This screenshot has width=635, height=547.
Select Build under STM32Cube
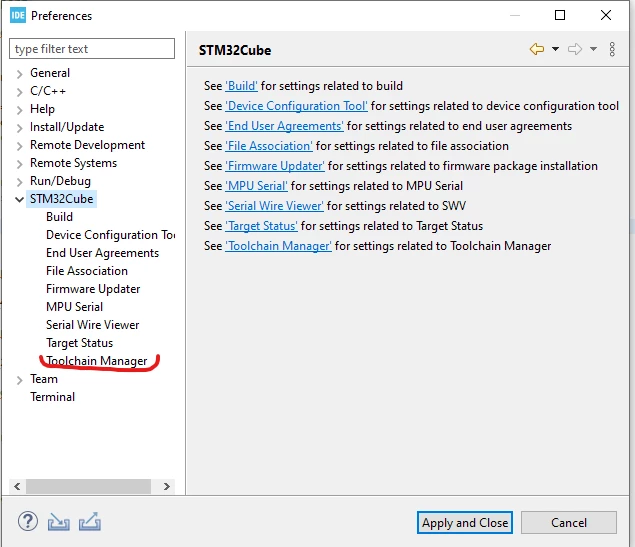[x=60, y=217]
